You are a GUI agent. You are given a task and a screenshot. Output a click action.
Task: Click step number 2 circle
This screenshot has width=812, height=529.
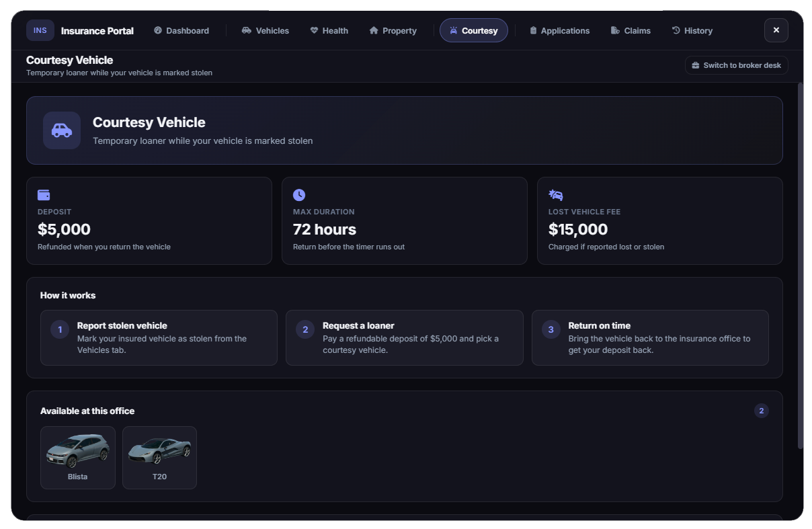(x=305, y=329)
